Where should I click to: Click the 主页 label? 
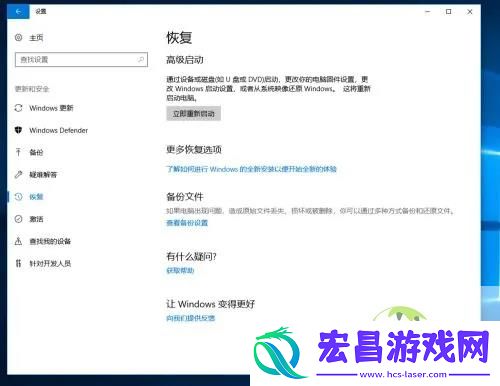[x=36, y=38]
